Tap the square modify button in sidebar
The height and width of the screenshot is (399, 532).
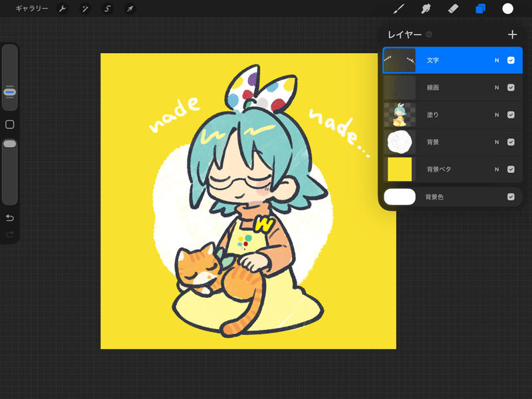10,124
